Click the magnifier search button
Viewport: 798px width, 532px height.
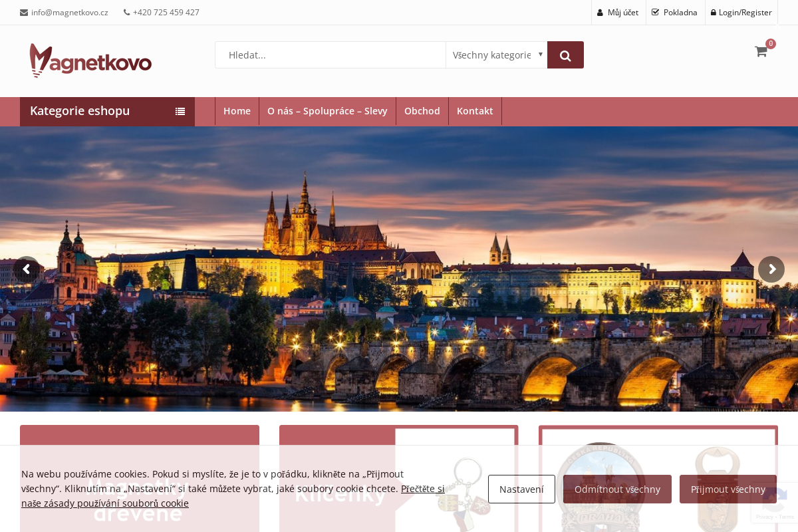565,55
